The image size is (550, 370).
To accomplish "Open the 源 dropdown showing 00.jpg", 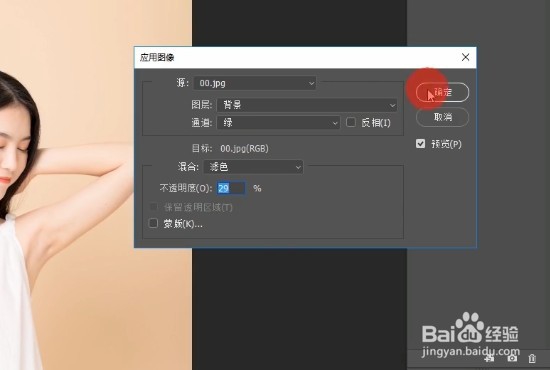I will point(255,83).
